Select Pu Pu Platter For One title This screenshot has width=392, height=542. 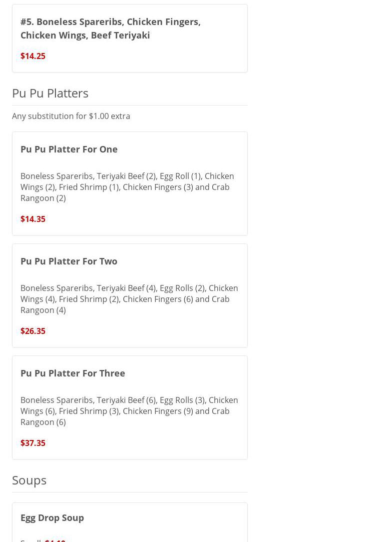(x=69, y=149)
